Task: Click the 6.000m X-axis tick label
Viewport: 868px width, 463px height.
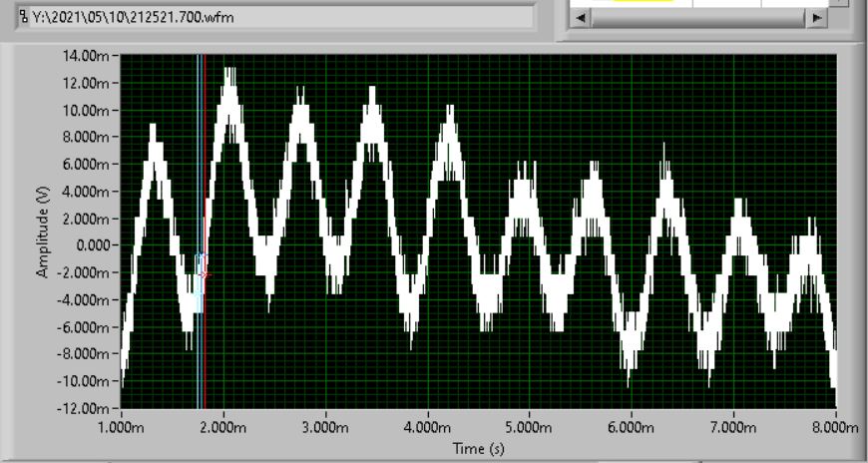Action: coord(632,427)
